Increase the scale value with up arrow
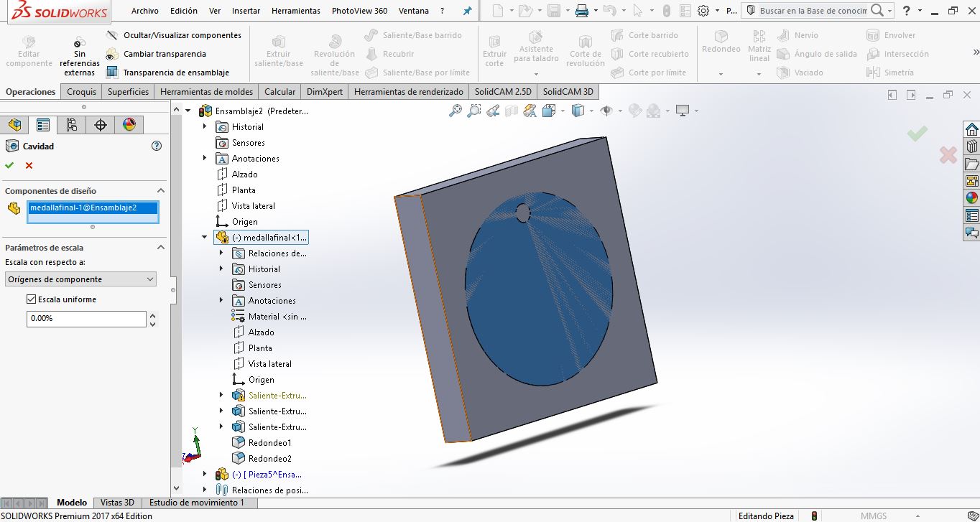This screenshot has width=980, height=522. point(152,315)
